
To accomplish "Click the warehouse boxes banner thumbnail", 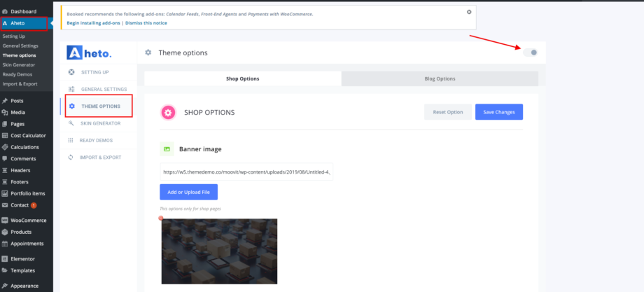I will (219, 251).
